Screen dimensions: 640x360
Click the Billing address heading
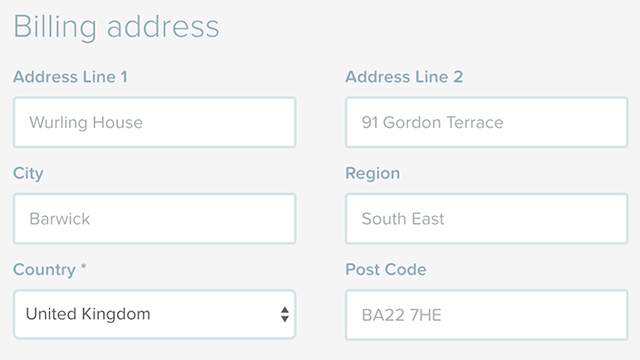116,27
